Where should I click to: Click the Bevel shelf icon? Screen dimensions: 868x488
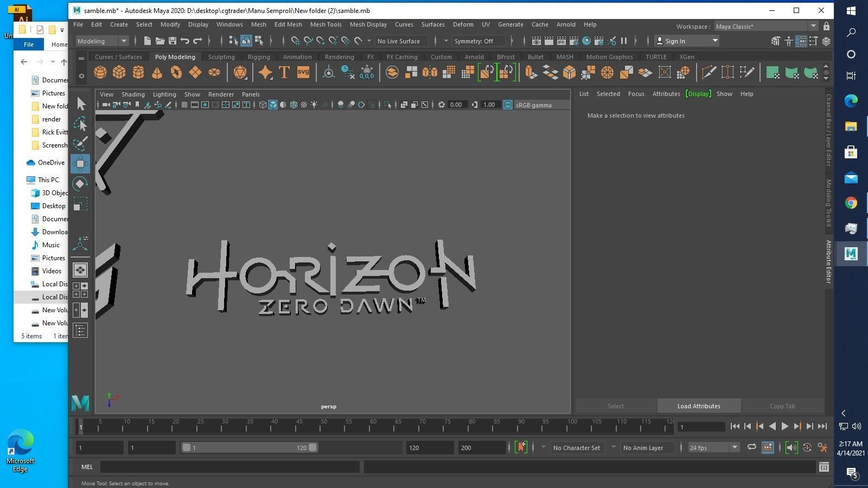point(569,72)
